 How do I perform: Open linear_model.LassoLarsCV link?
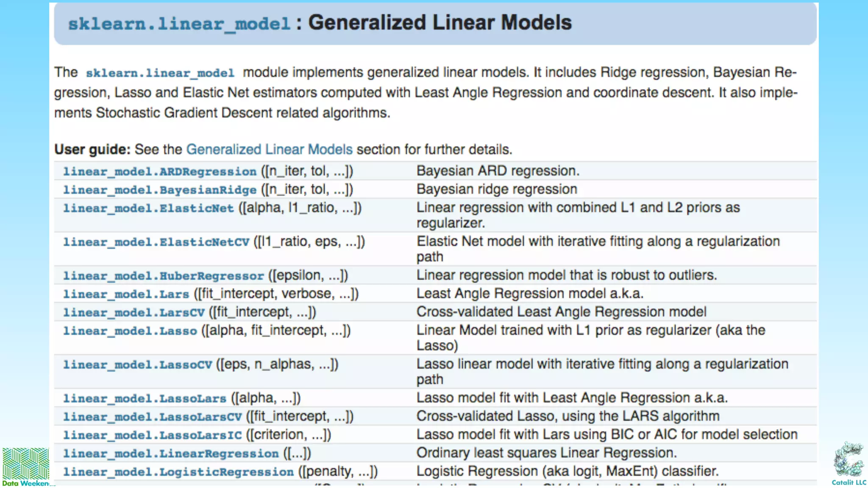coord(152,417)
